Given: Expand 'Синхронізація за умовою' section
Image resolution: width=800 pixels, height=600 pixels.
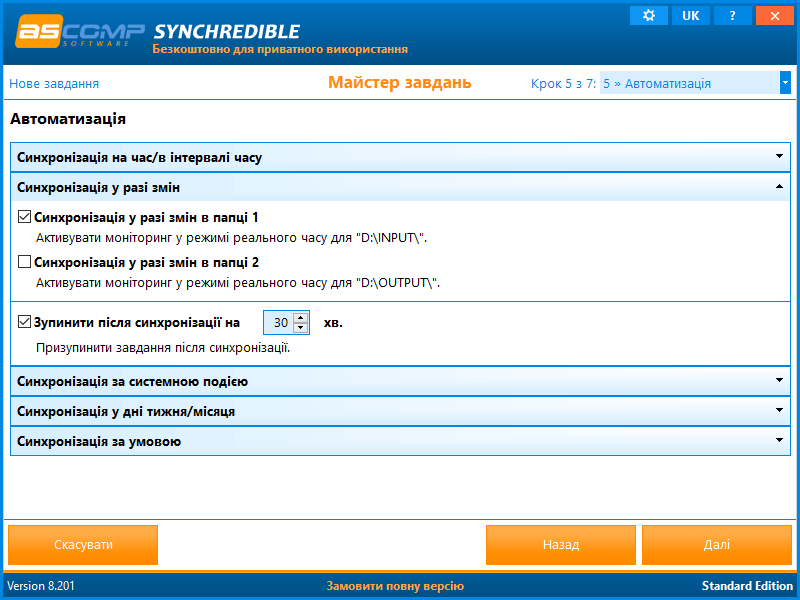Looking at the screenshot, I should tap(401, 441).
